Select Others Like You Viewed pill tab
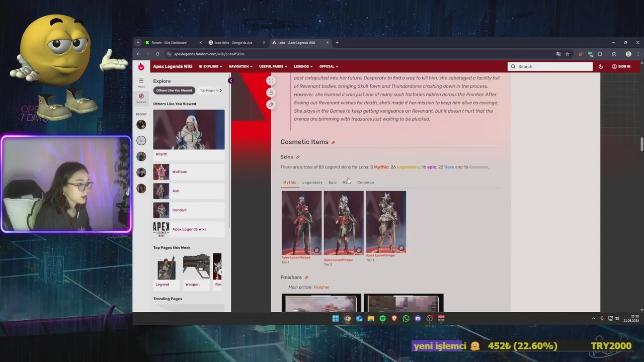 click(174, 90)
